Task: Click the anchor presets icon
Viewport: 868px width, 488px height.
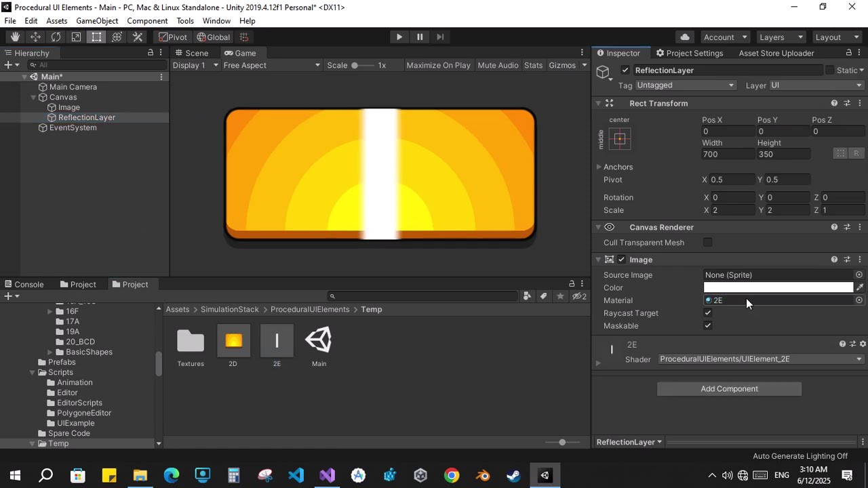Action: [619, 139]
